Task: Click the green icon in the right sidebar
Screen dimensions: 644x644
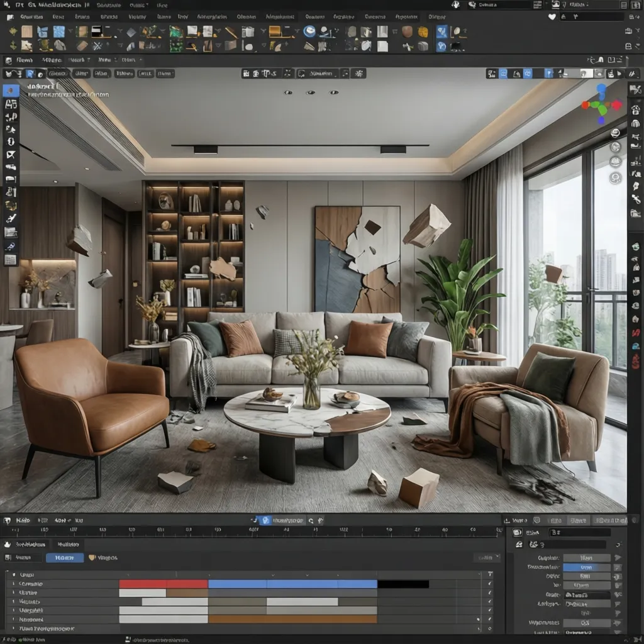Action: (x=636, y=247)
